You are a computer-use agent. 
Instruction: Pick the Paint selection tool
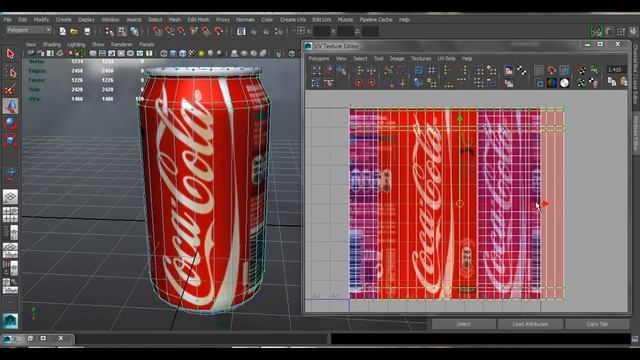coord(10,89)
